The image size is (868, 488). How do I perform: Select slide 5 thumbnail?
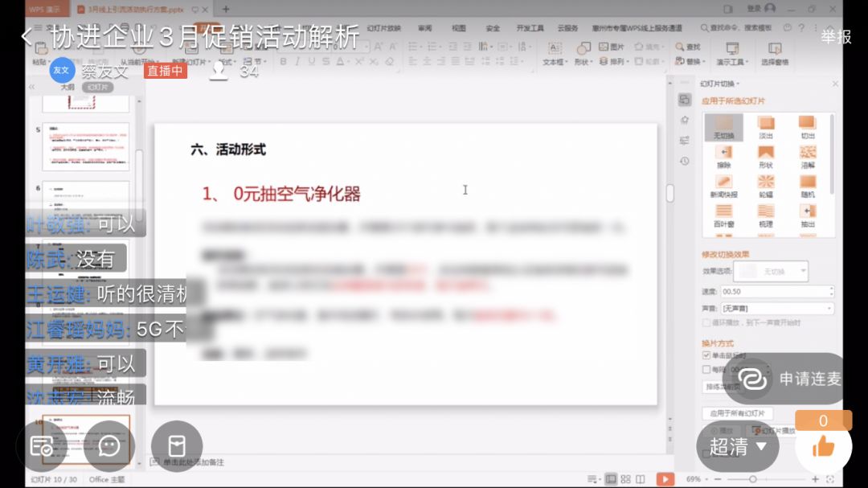85,147
